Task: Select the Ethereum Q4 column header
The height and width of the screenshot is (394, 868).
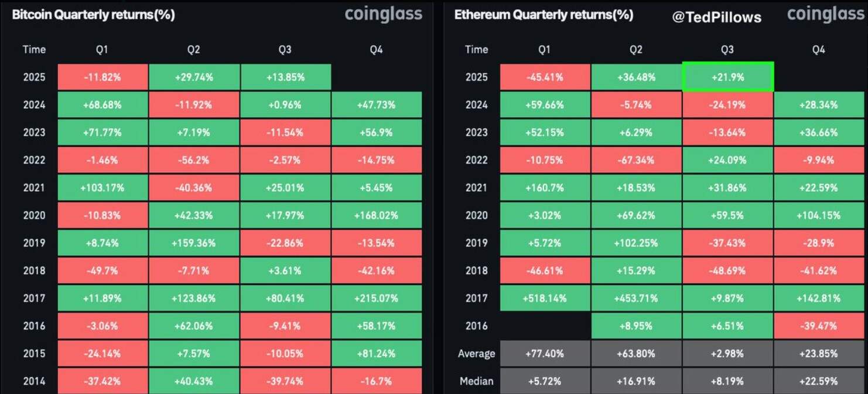Action: click(x=819, y=50)
